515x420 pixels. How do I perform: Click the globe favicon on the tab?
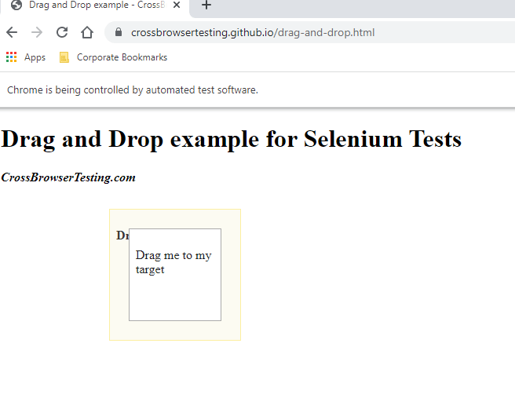(16, 5)
